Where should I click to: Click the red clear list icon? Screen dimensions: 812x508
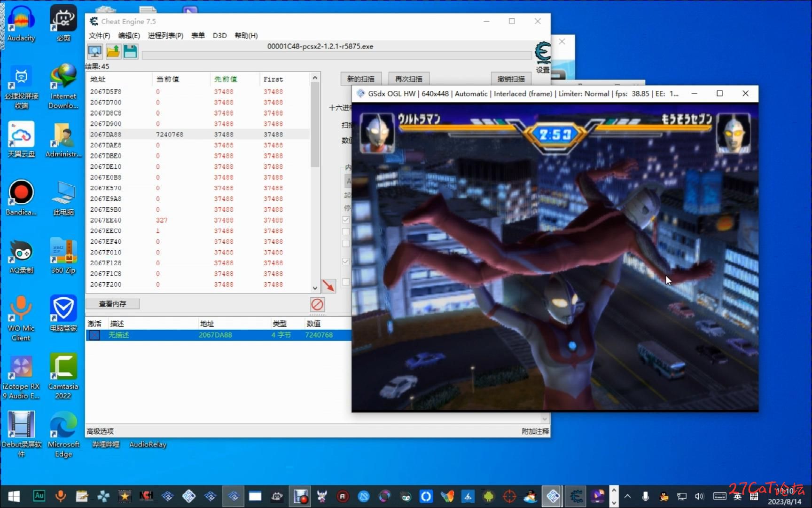[317, 305]
